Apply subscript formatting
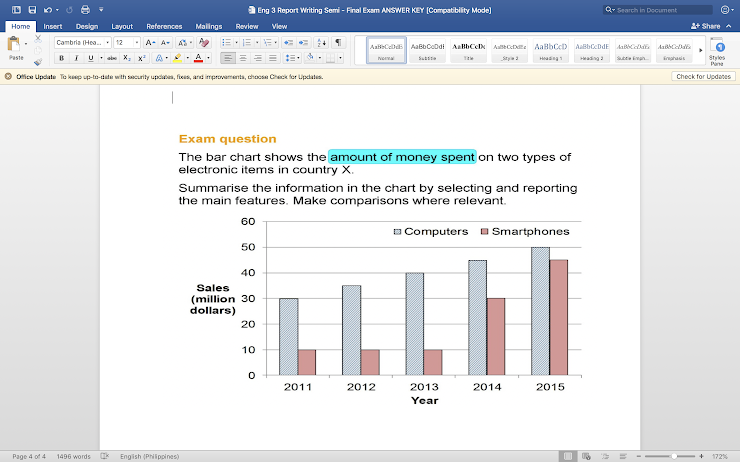 [x=127, y=58]
